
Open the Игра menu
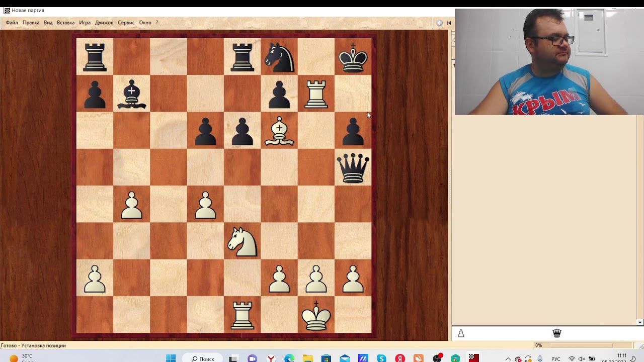(85, 23)
